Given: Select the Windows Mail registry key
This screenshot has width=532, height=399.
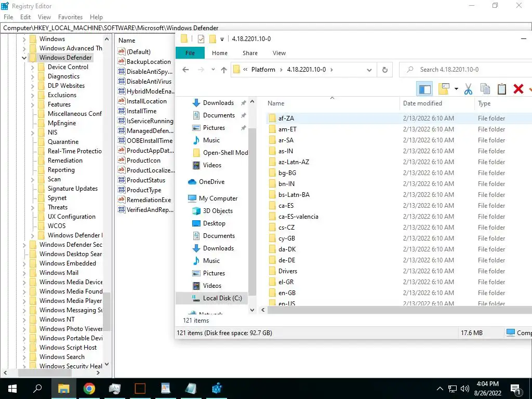Looking at the screenshot, I should tap(59, 273).
